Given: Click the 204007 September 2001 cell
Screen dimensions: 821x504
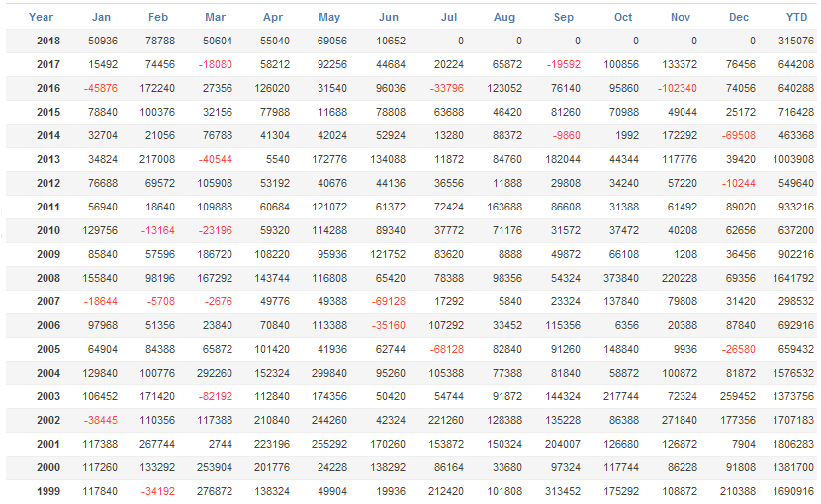Looking at the screenshot, I should pyautogui.click(x=563, y=444).
